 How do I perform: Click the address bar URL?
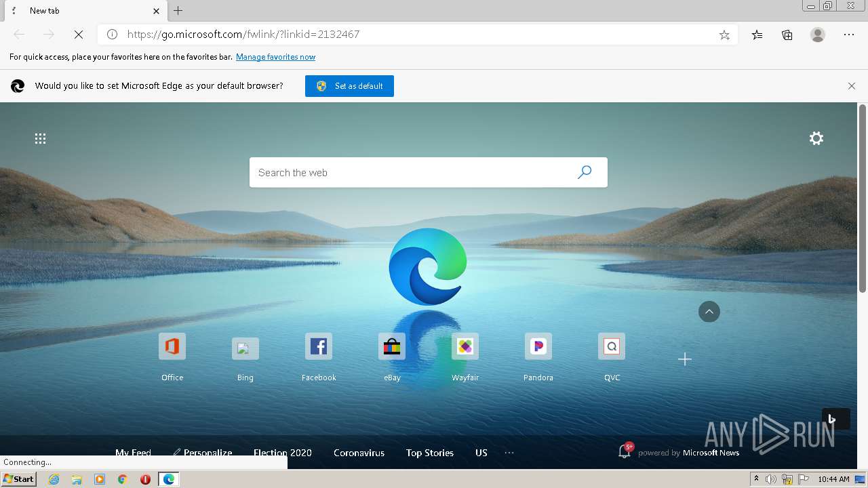point(243,35)
